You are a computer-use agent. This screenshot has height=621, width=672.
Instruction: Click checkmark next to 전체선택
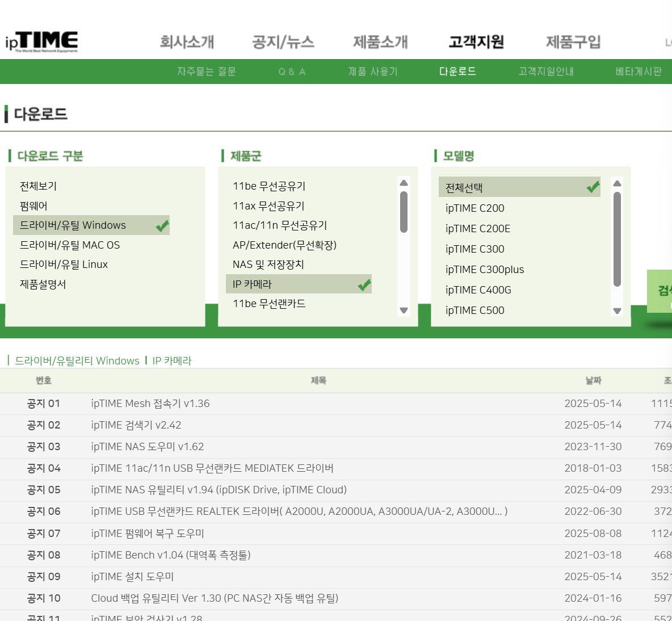pos(593,187)
